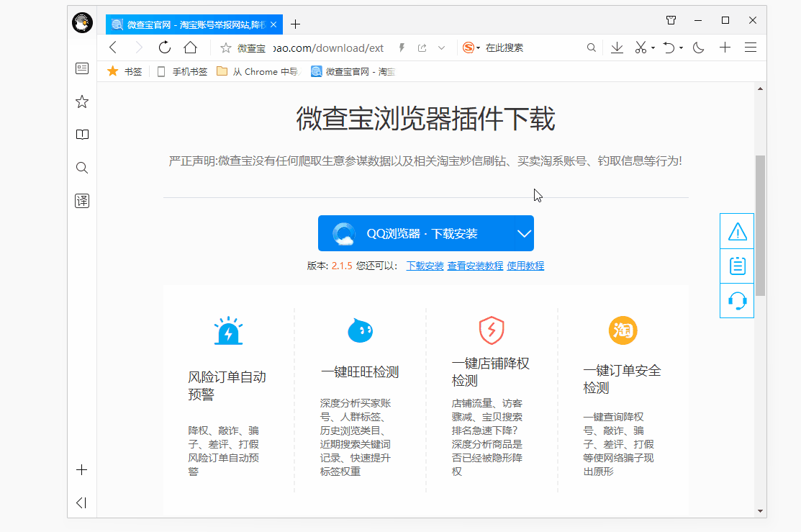This screenshot has width=801, height=532.
Task: Click the 风险订单自动预警 heading
Action: click(227, 385)
